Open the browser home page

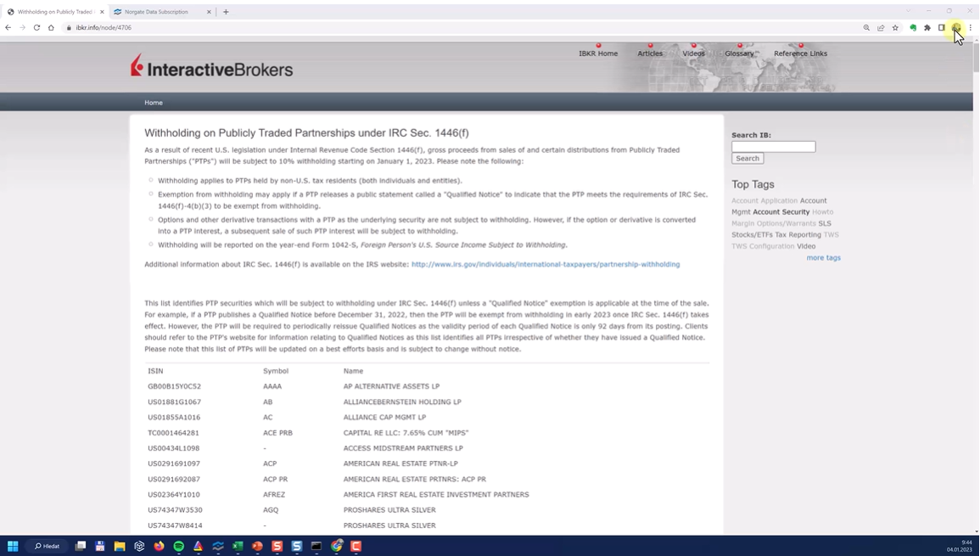[x=51, y=27]
